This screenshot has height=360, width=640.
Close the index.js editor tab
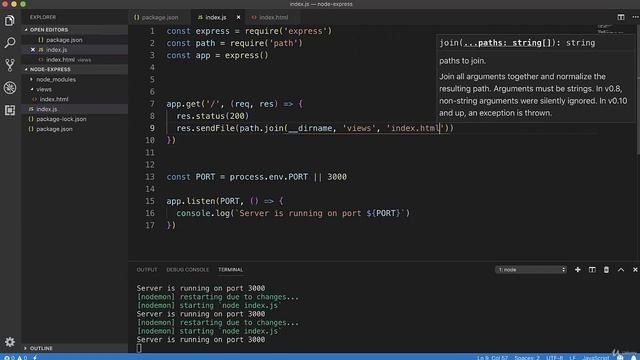click(x=238, y=17)
